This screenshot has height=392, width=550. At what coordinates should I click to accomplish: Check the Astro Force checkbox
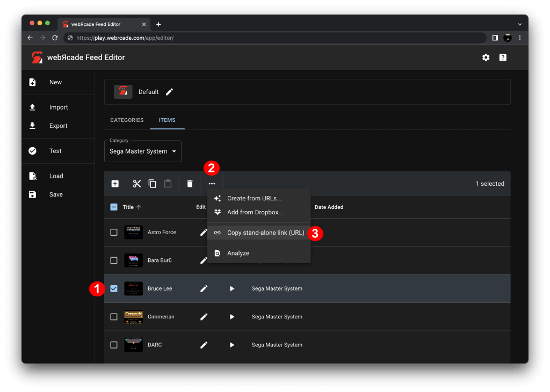tap(114, 232)
